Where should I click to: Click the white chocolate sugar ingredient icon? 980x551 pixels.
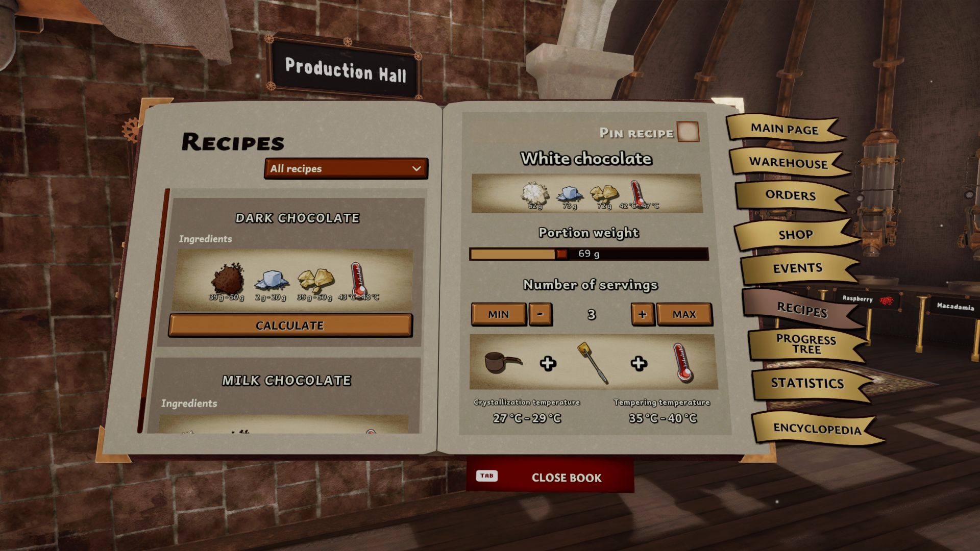click(x=568, y=191)
